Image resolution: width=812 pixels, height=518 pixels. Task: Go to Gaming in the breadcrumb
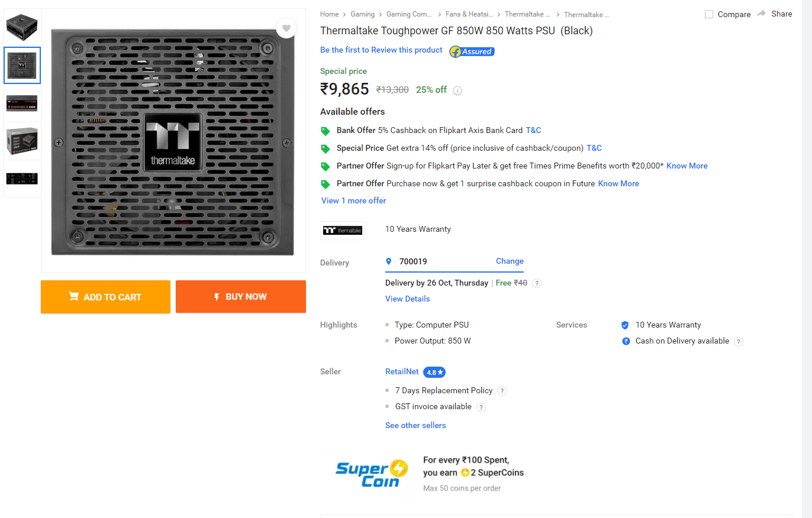[362, 14]
